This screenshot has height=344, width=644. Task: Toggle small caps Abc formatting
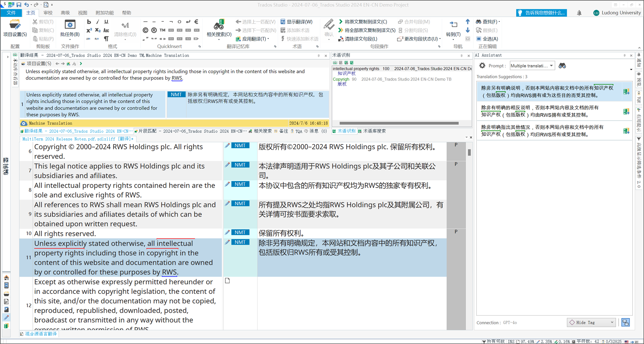(x=106, y=30)
